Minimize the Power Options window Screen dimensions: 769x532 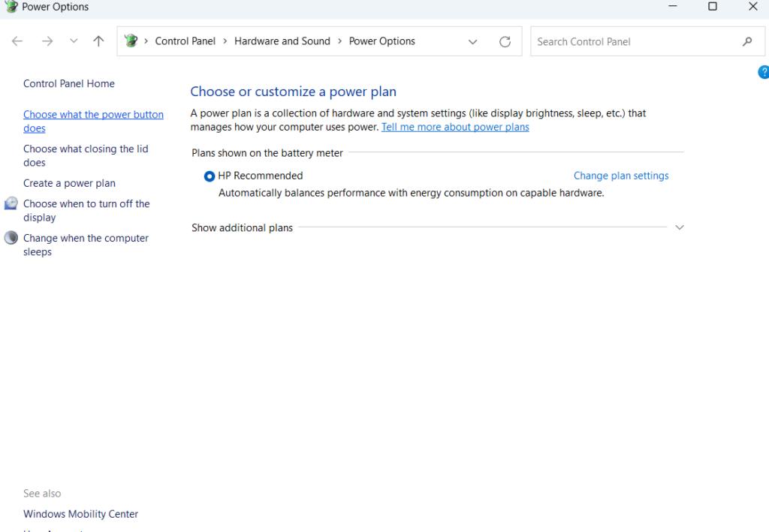pyautogui.click(x=673, y=6)
